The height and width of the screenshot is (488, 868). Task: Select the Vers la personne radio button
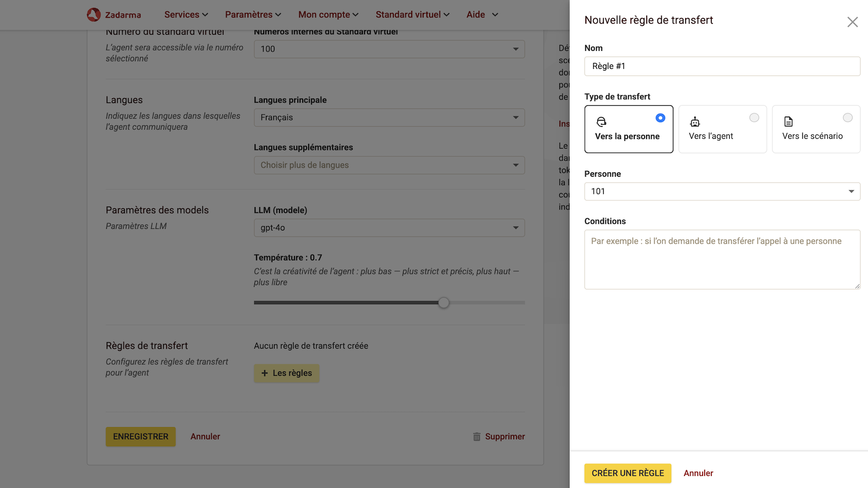(660, 117)
